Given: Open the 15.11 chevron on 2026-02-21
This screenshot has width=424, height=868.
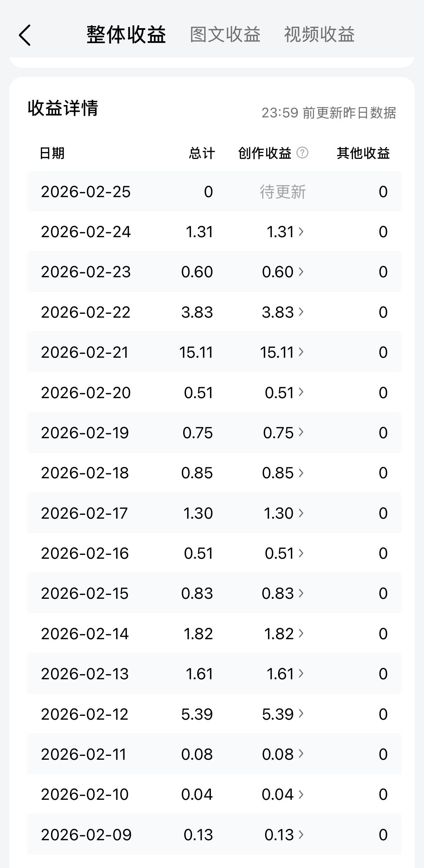Looking at the screenshot, I should 301,352.
